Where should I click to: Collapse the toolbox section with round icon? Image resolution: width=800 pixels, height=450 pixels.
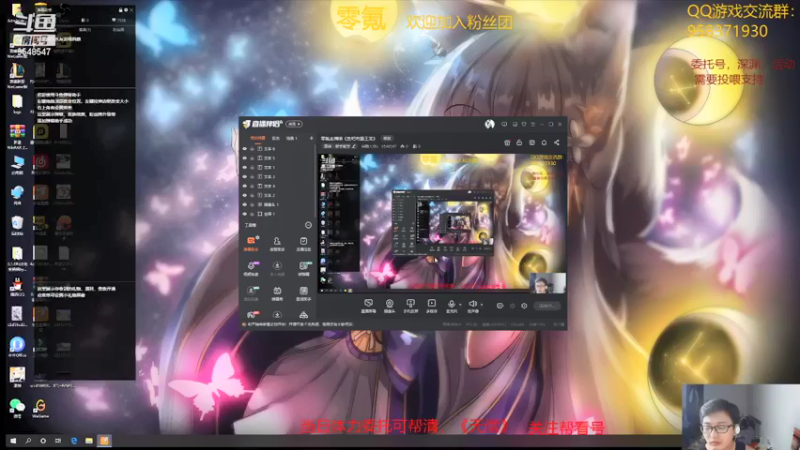pyautogui.click(x=308, y=225)
